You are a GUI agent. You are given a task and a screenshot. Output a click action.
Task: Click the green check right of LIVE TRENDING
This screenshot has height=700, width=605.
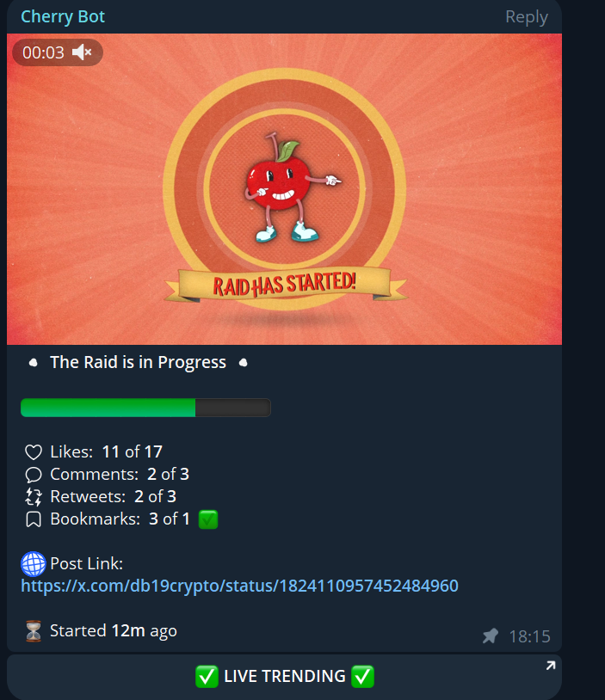[x=362, y=676]
